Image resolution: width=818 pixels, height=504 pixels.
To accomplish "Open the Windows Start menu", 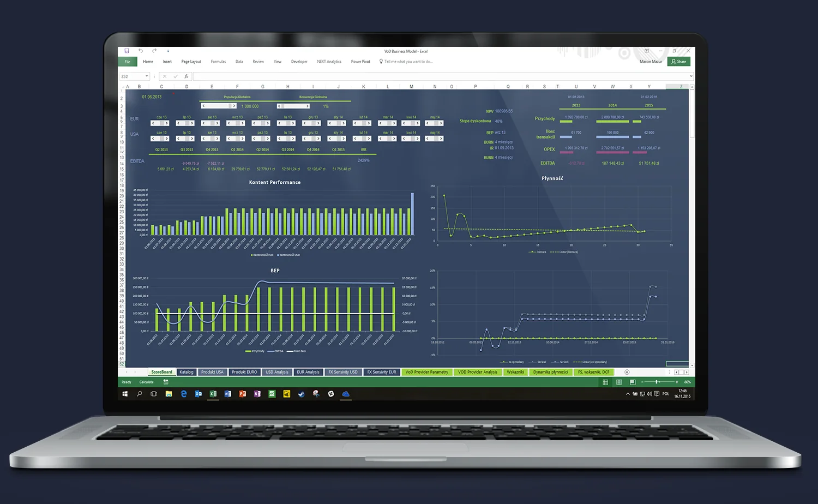I will pyautogui.click(x=125, y=394).
